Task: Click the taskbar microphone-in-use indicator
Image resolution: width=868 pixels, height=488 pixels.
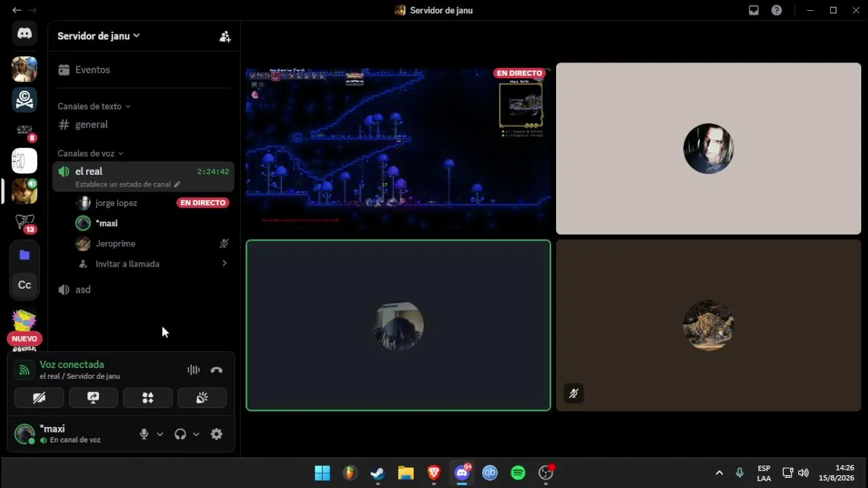Action: coord(740,473)
